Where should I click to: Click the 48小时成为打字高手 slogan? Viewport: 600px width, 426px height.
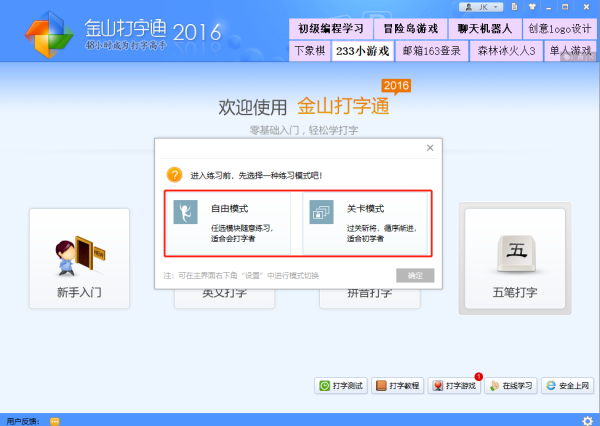coord(126,46)
